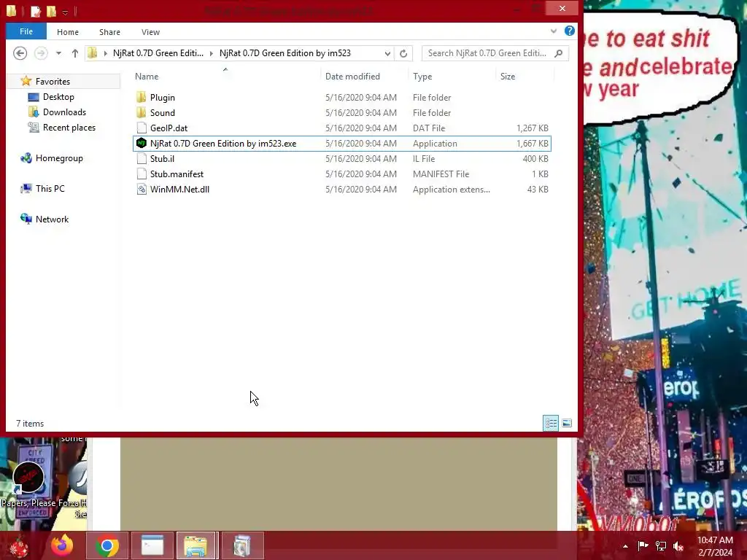Image resolution: width=747 pixels, height=560 pixels.
Task: Click the NjRat 0.7D Green Editi... breadcrumb
Action: point(158,53)
